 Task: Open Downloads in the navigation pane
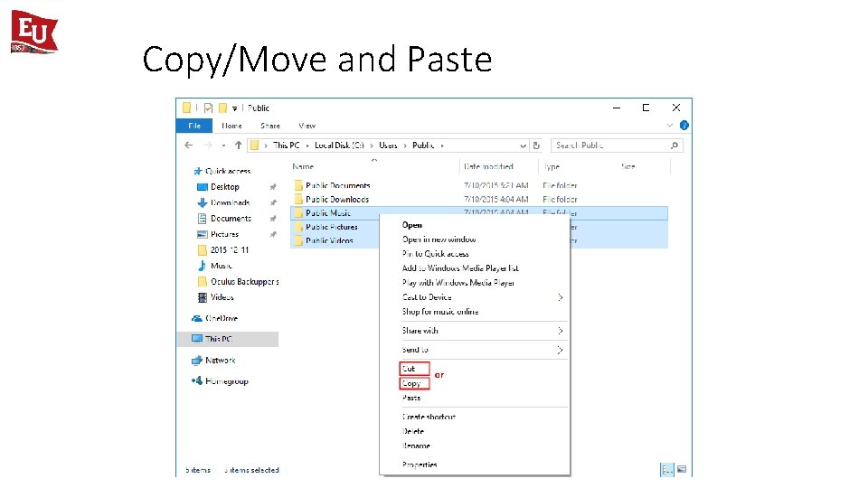pos(230,202)
